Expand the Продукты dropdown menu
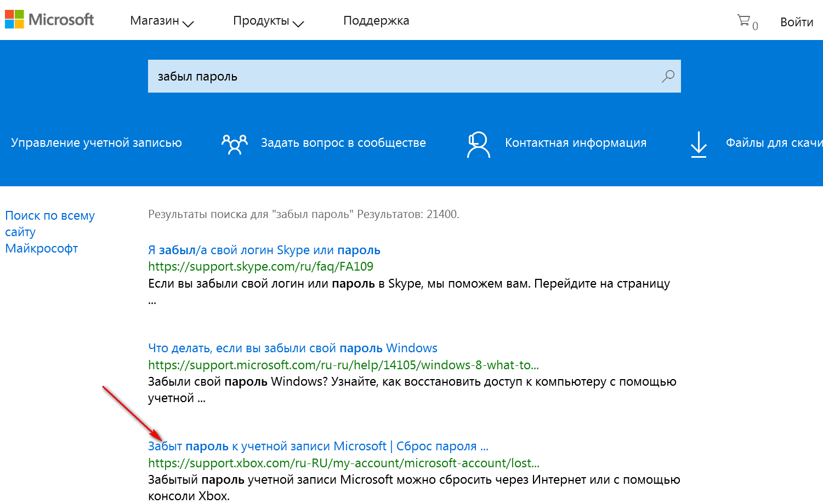Image resolution: width=823 pixels, height=504 pixels. coord(269,21)
